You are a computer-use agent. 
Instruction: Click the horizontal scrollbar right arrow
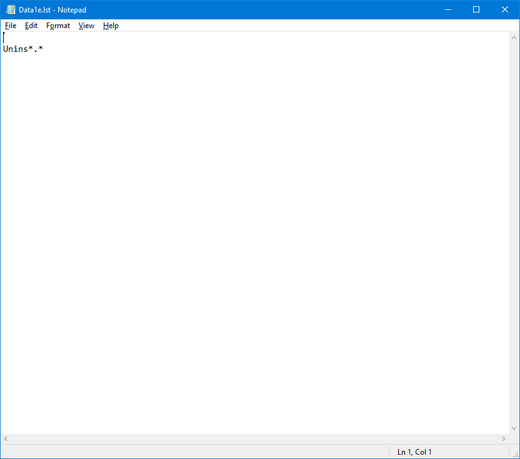tap(504, 439)
